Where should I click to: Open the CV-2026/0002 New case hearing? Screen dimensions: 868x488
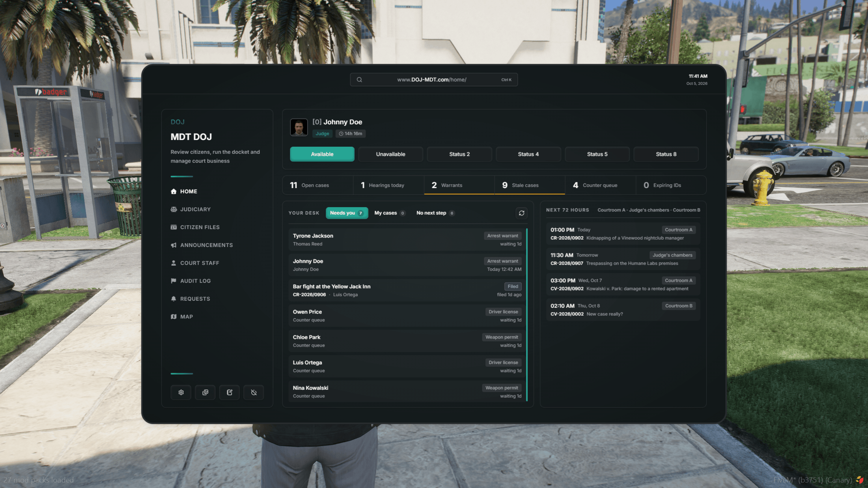pyautogui.click(x=623, y=310)
